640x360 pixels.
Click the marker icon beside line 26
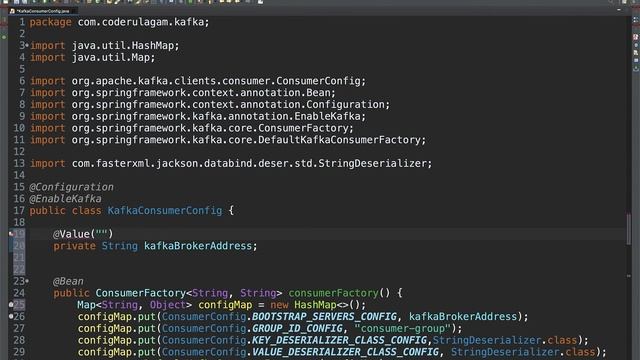tap(11, 316)
